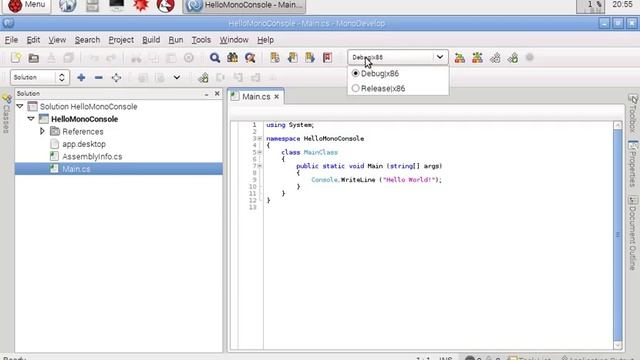The image size is (640, 360).
Task: Open the Classes side pad tab
Action: (x=6, y=114)
